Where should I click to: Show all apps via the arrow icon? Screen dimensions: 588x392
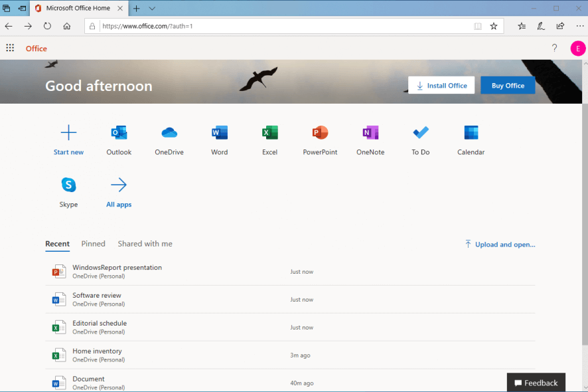(119, 185)
